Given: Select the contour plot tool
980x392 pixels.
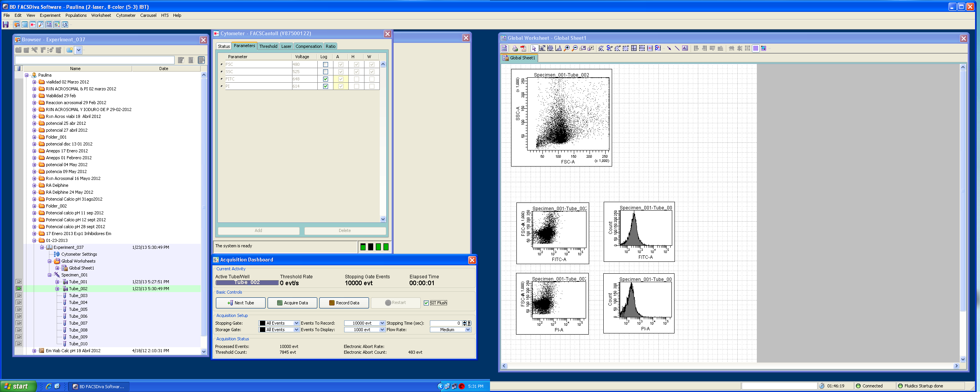Looking at the screenshot, I should (x=550, y=48).
